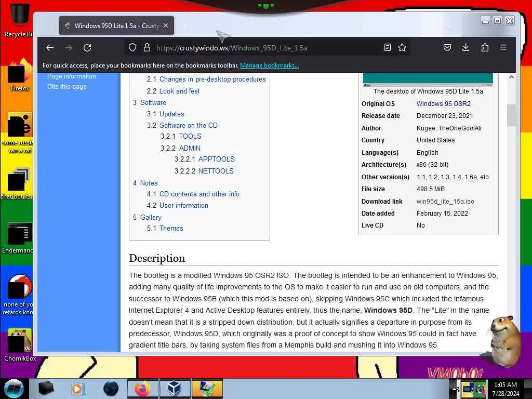The height and width of the screenshot is (399, 532).
Task: Select the Author Kugee, TheOneGoofAli value
Action: 448,128
